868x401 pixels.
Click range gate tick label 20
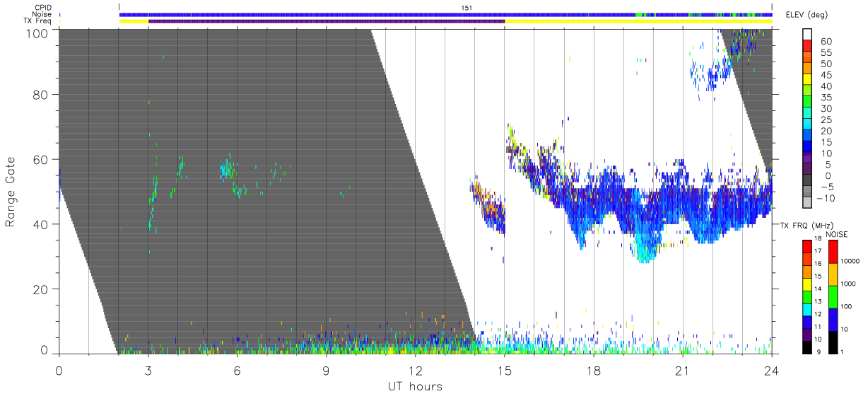(x=41, y=289)
